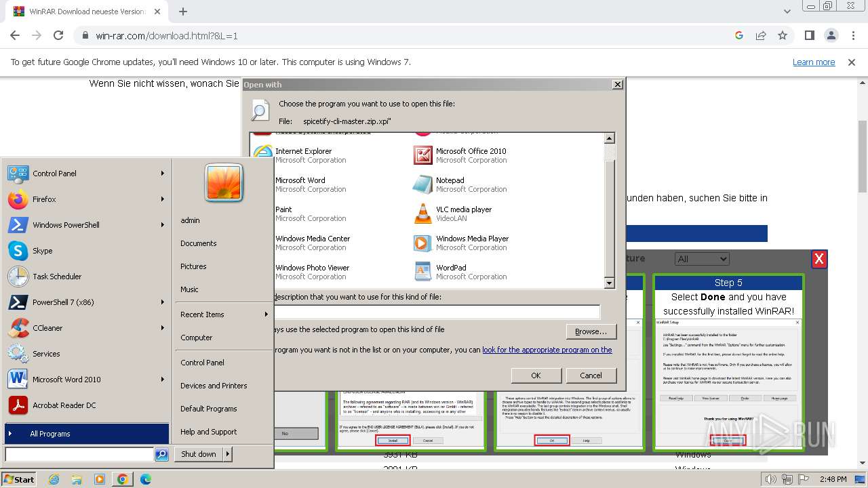This screenshot has width=868, height=488.
Task: Click OK in the Open with dialog
Action: (536, 375)
